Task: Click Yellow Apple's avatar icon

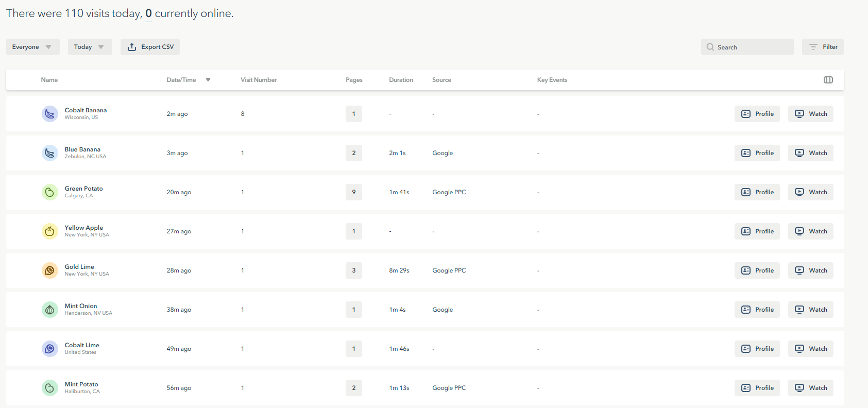Action: tap(50, 231)
